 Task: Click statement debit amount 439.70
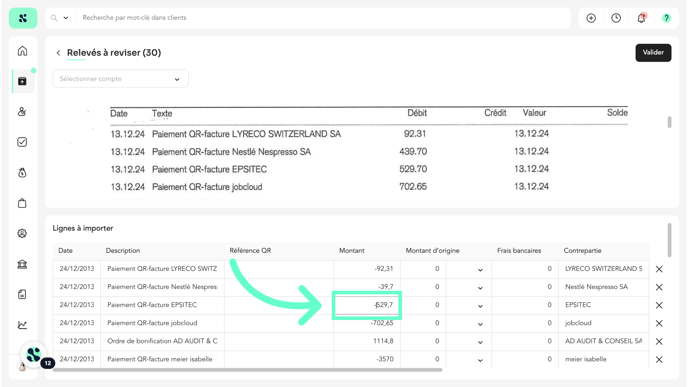coord(413,152)
